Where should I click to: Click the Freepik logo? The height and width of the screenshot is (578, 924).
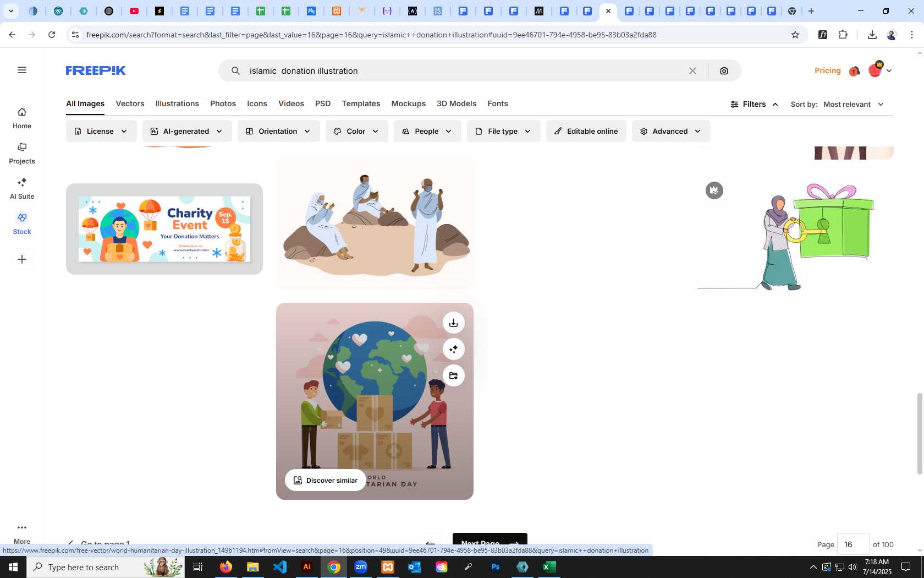pyautogui.click(x=96, y=70)
